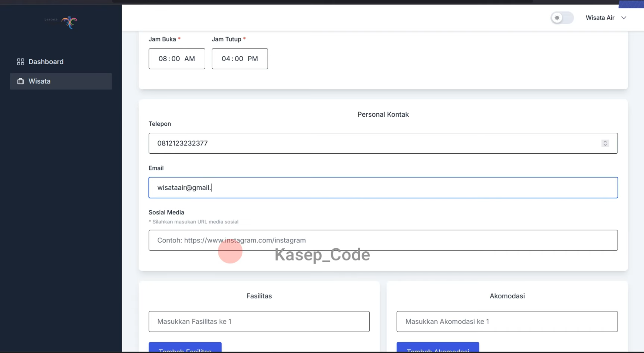Click the Fasilitas section heading
This screenshot has height=353, width=644.
pos(259,296)
